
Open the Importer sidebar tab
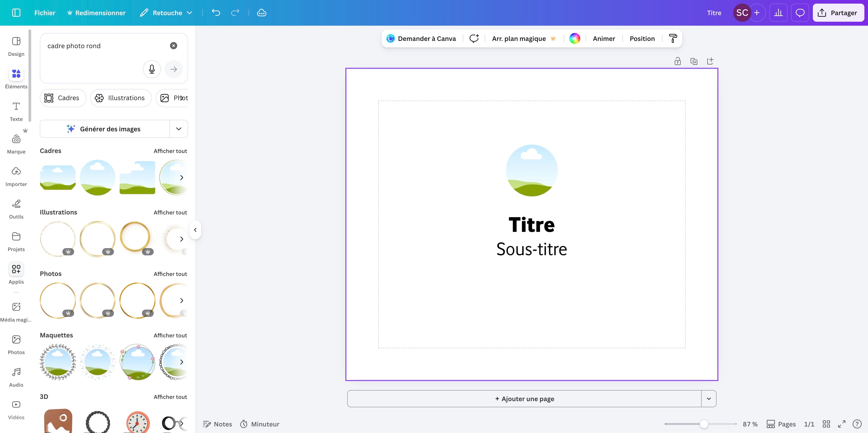click(x=16, y=176)
